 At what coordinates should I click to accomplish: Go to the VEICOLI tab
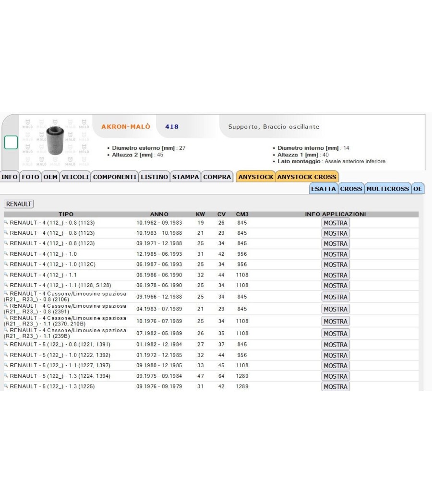coord(75,177)
